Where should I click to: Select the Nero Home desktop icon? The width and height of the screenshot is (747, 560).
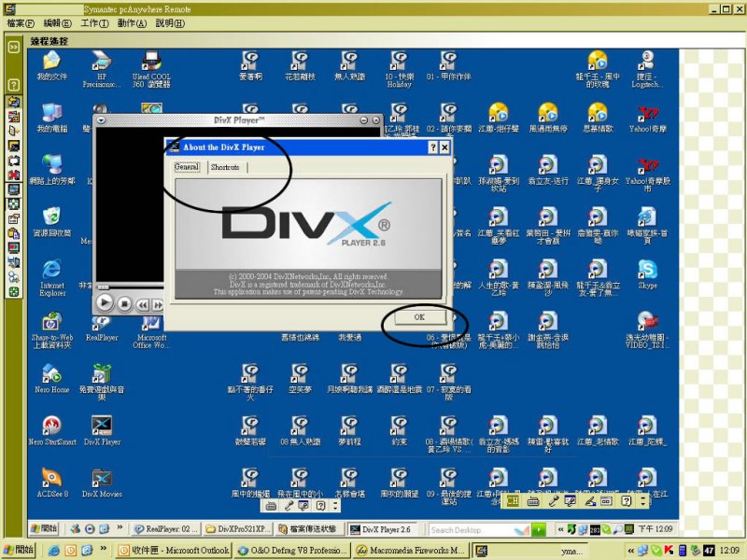pos(52,379)
